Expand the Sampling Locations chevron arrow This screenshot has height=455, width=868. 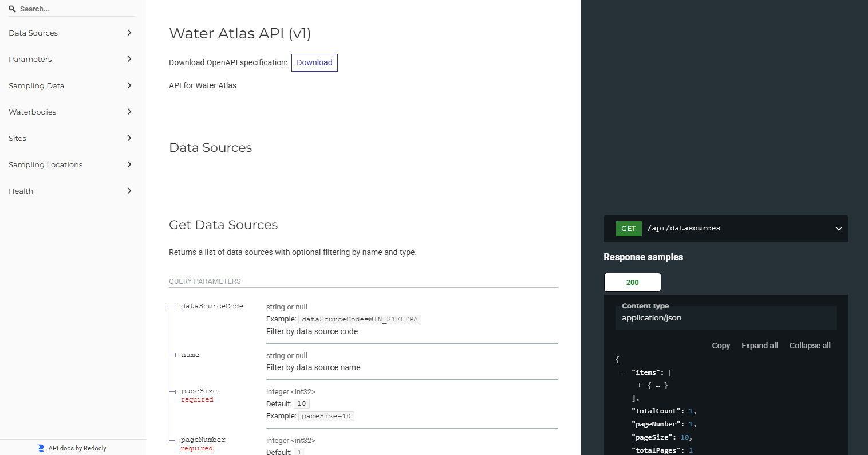129,164
